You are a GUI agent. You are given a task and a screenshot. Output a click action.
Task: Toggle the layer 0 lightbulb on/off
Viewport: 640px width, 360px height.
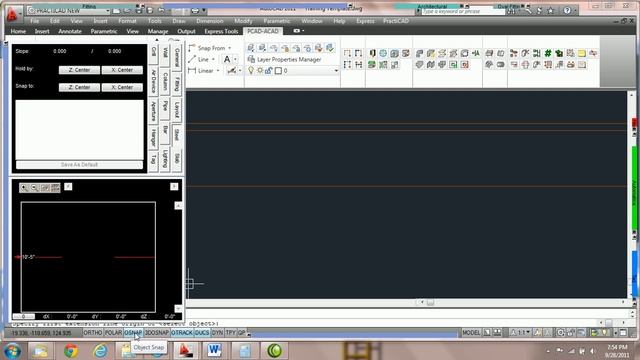tap(251, 71)
